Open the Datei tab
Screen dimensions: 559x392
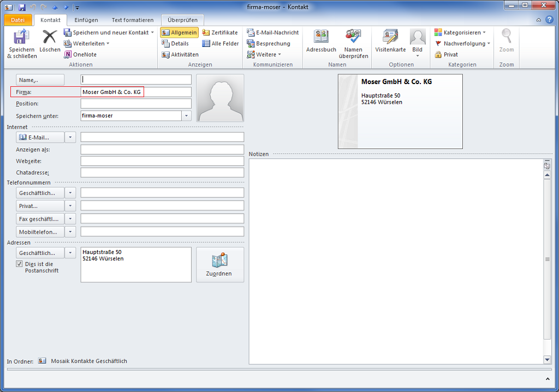[x=18, y=20]
